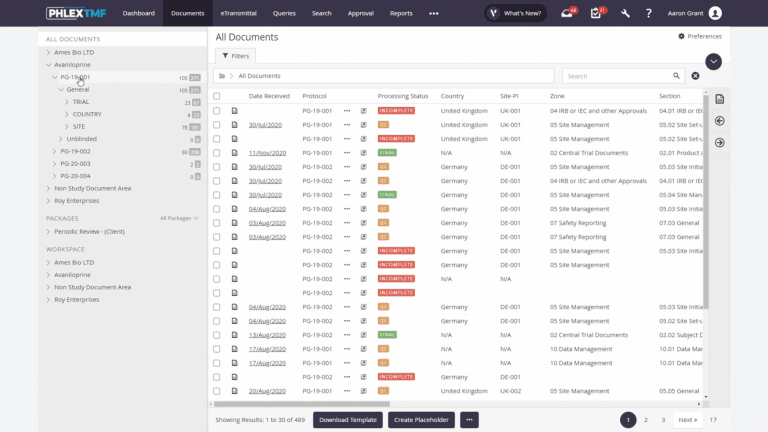The image size is (768, 432).
Task: Tick the select-all checkbox in table header
Action: (217, 96)
